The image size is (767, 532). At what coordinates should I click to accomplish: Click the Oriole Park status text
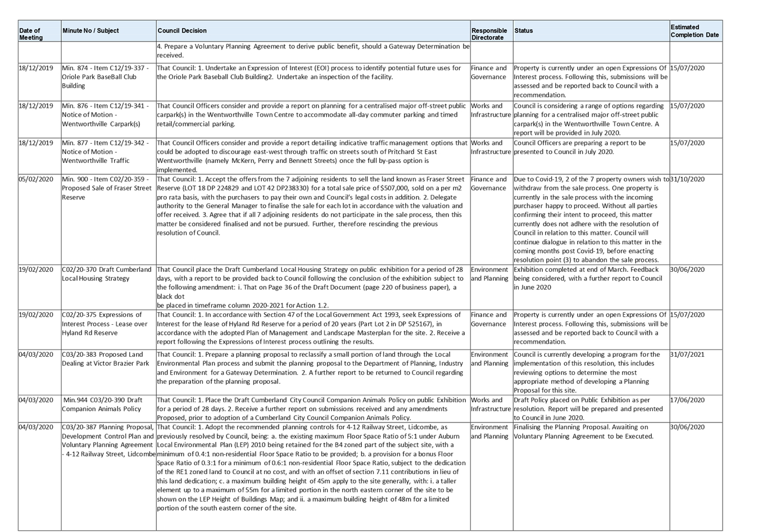click(591, 81)
